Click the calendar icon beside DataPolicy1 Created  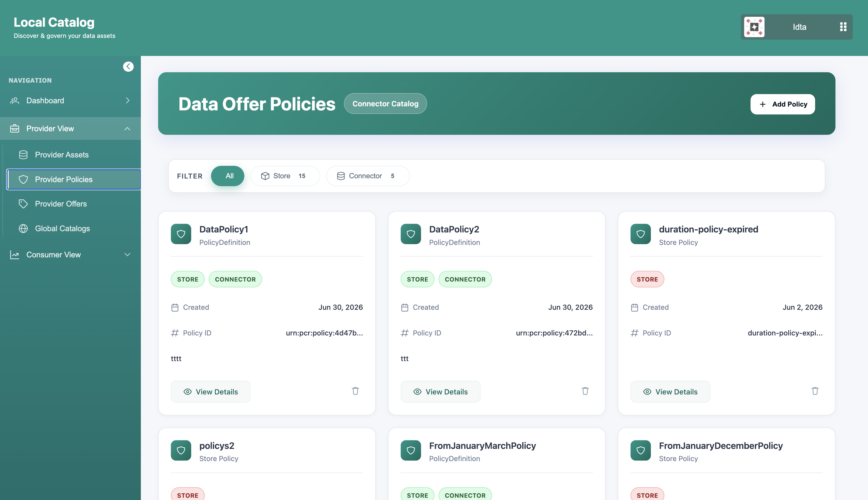tap(175, 308)
